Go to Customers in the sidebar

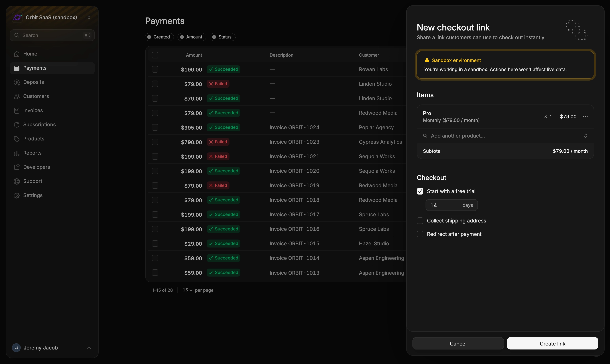pyautogui.click(x=52, y=96)
